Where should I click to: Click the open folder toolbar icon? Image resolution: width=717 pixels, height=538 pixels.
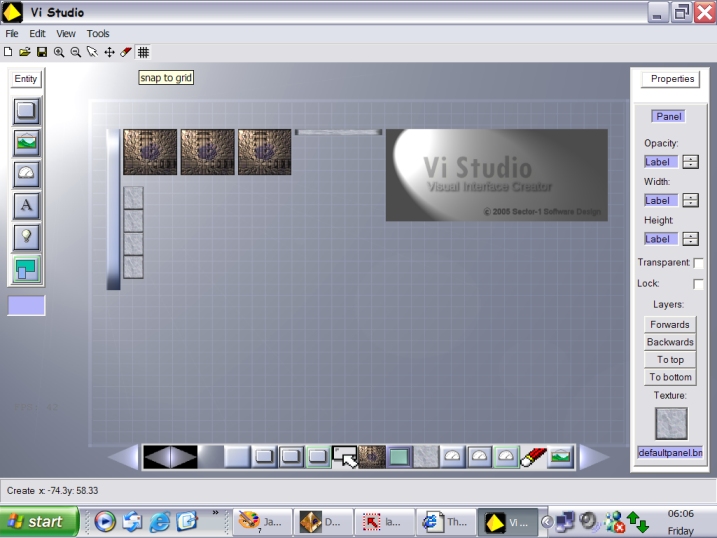click(x=25, y=52)
